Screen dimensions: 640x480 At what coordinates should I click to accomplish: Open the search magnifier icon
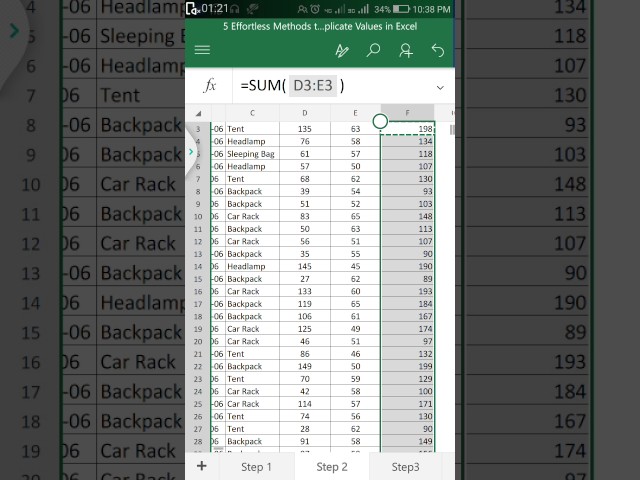point(373,51)
